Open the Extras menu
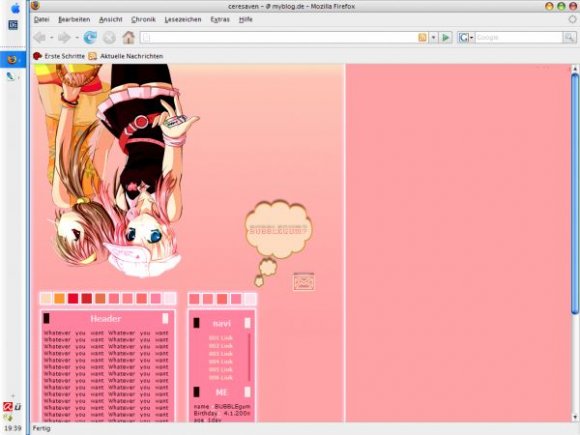The width and height of the screenshot is (580, 435). tap(220, 19)
